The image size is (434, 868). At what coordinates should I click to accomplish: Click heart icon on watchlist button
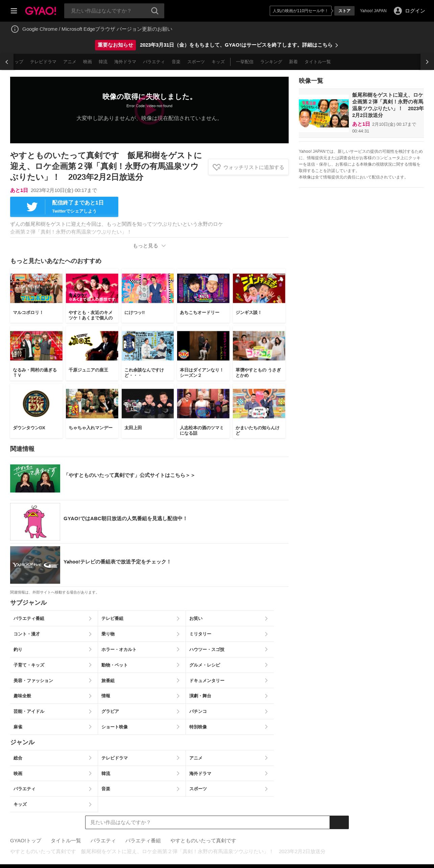(217, 167)
